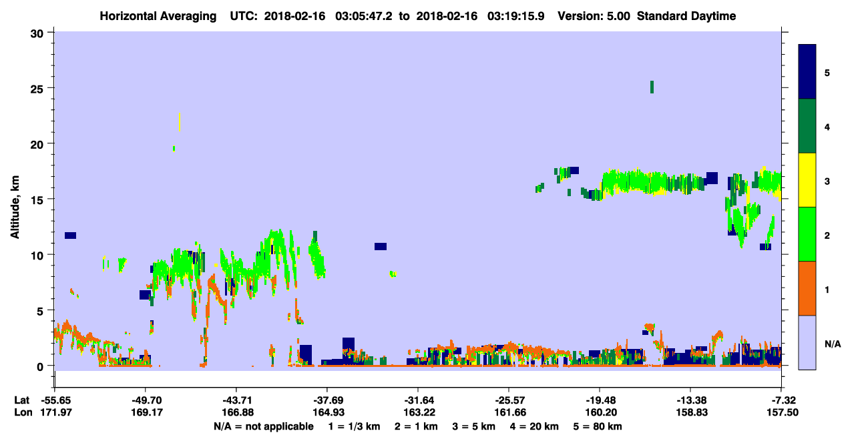868x445 pixels.
Task: Click the 'Version: 5.00' text in the title
Action: (594, 16)
